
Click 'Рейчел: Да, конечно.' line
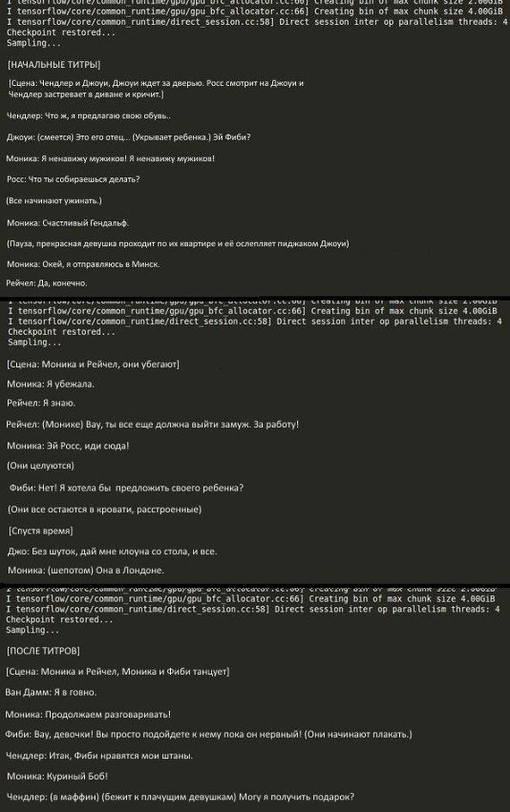[x=47, y=283]
